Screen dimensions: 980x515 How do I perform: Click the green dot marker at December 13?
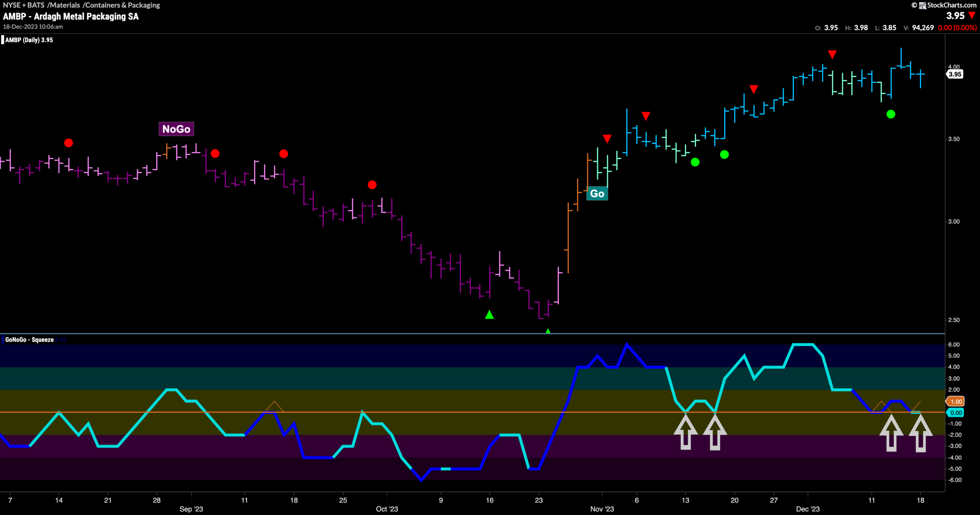pos(891,114)
